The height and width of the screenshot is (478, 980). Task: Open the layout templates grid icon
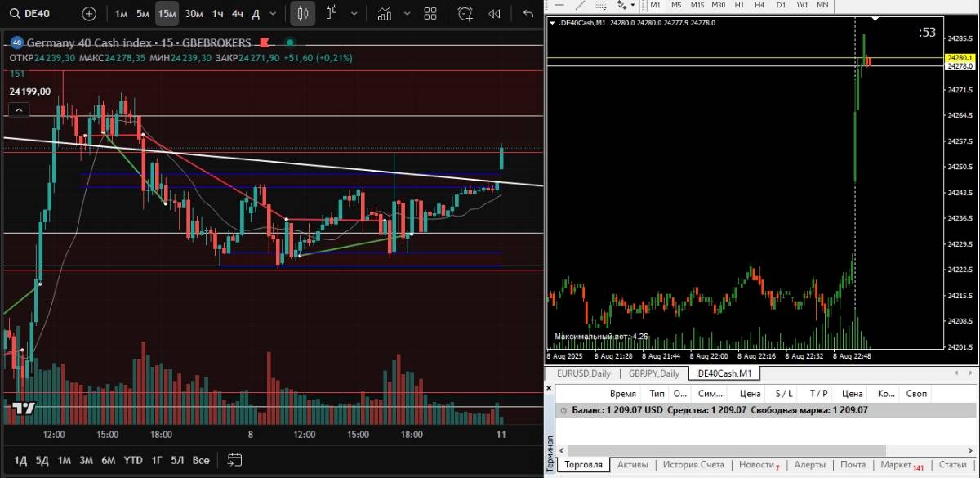pos(430,14)
